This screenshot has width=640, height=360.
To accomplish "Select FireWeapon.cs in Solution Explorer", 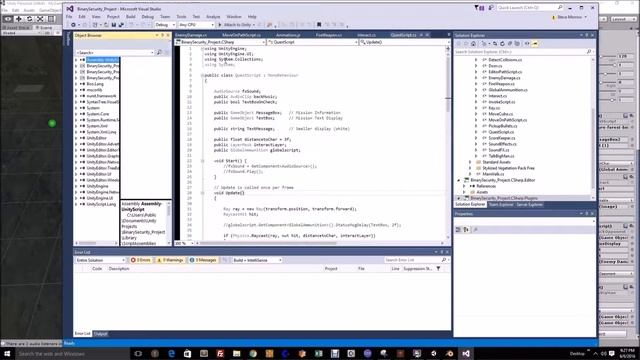I will (502, 84).
